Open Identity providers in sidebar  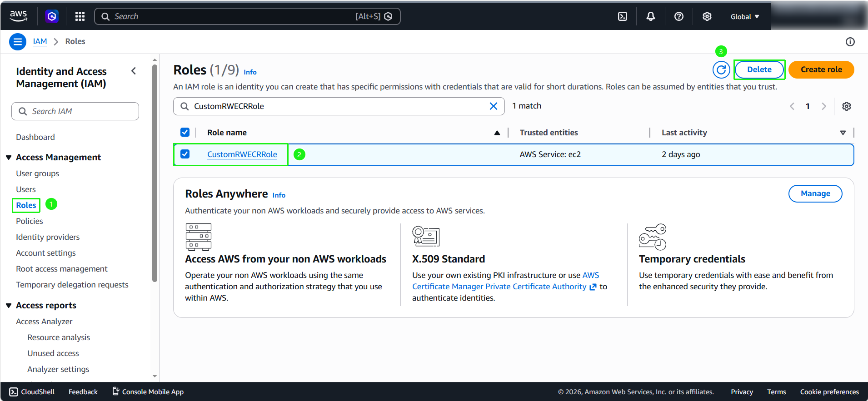point(48,237)
